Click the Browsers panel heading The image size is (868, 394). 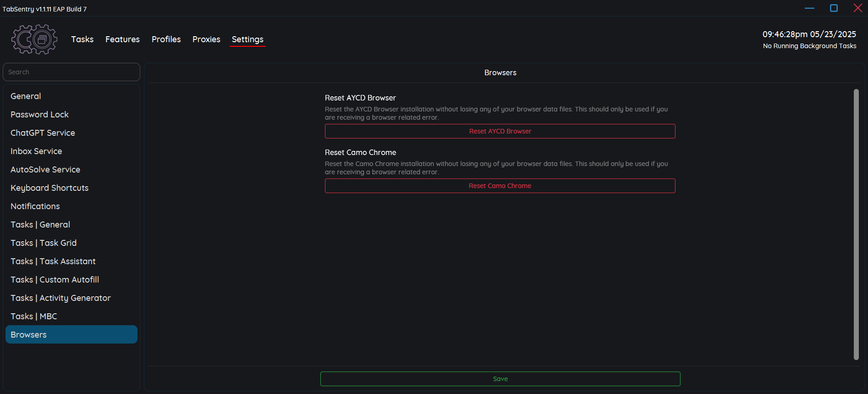(500, 72)
